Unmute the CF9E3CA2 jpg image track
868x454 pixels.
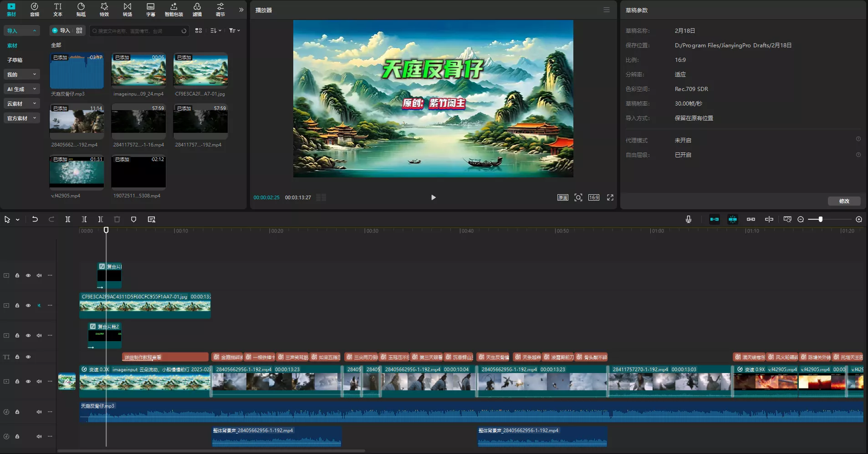39,305
